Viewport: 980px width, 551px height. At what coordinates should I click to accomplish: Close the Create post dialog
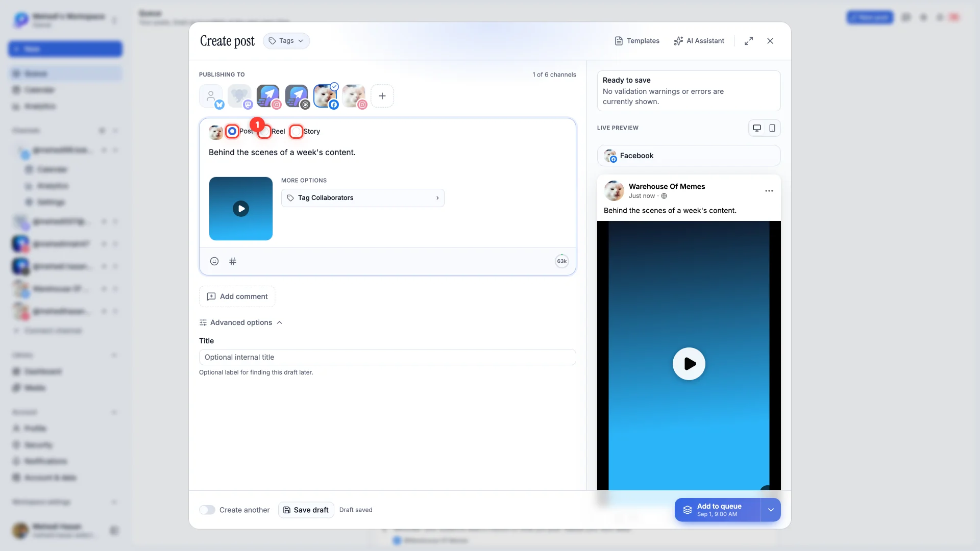pyautogui.click(x=770, y=41)
